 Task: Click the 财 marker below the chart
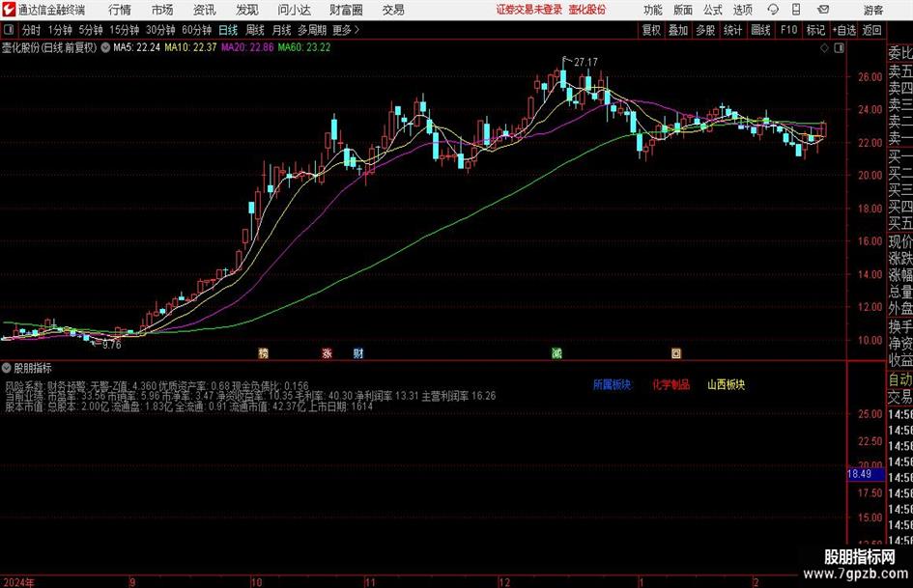(x=358, y=352)
